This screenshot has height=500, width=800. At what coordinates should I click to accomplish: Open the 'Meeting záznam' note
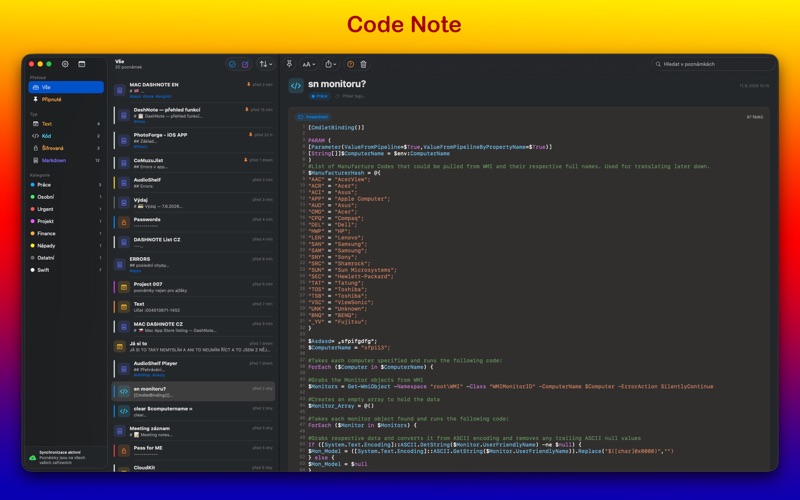(193, 432)
